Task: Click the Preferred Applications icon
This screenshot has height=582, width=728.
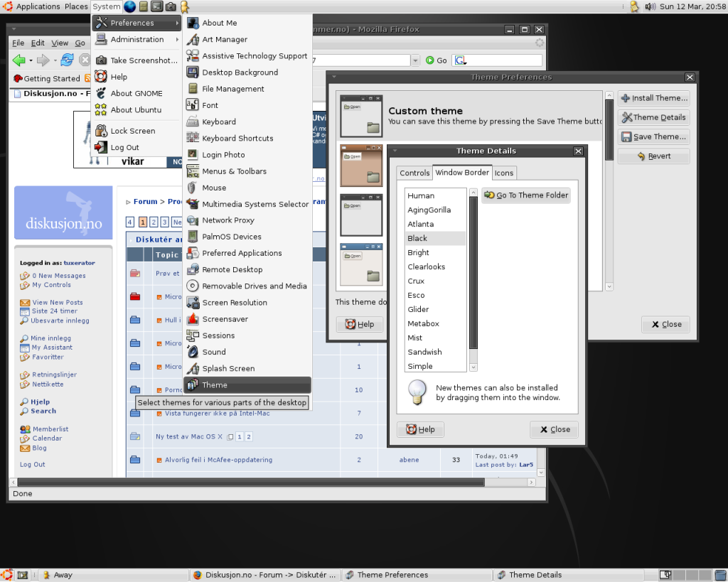Action: click(x=193, y=253)
